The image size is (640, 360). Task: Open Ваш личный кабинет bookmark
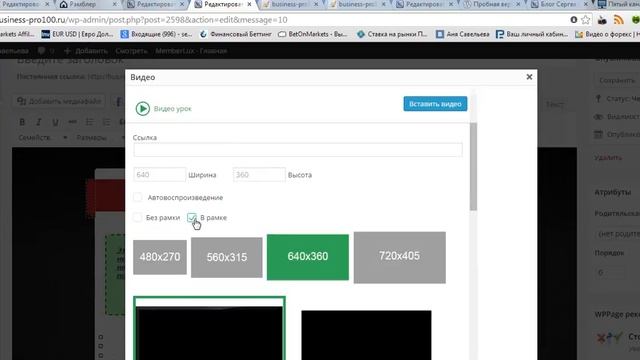pos(532,34)
